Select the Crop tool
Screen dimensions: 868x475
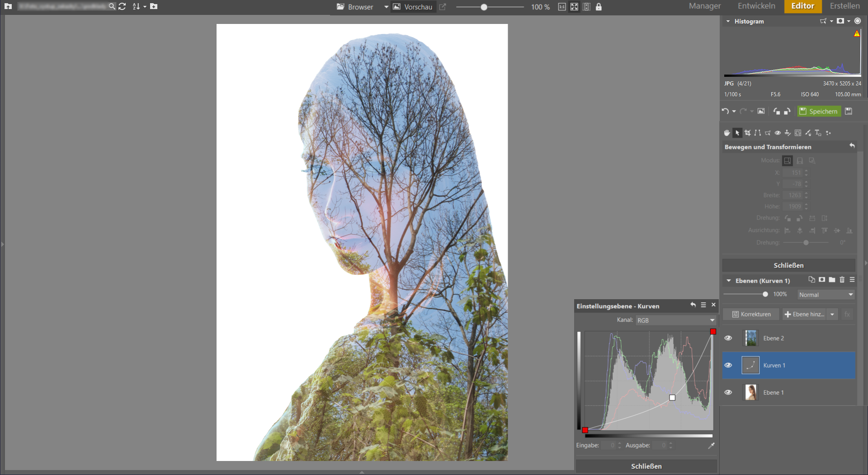tap(748, 133)
